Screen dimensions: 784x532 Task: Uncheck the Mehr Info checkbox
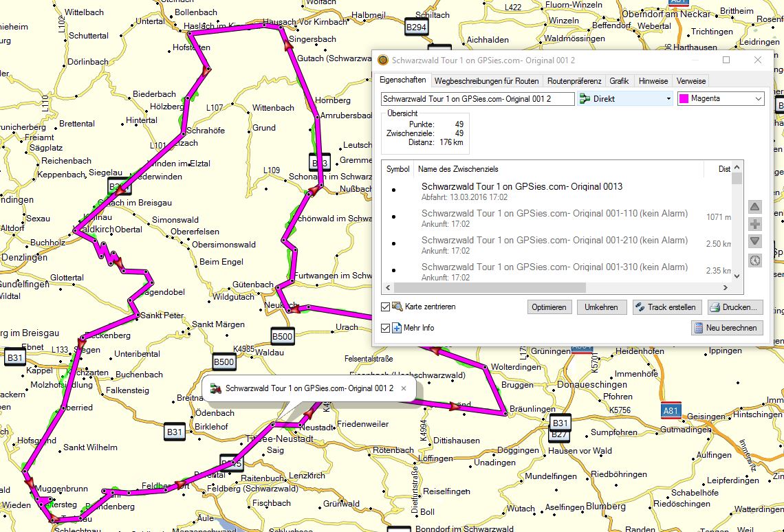coord(386,328)
